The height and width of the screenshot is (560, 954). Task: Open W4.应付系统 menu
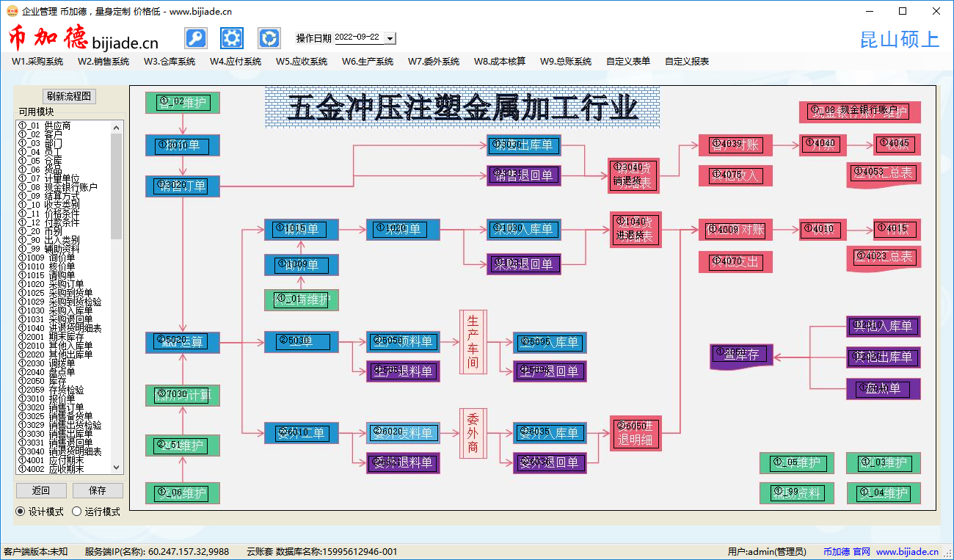[x=236, y=62]
